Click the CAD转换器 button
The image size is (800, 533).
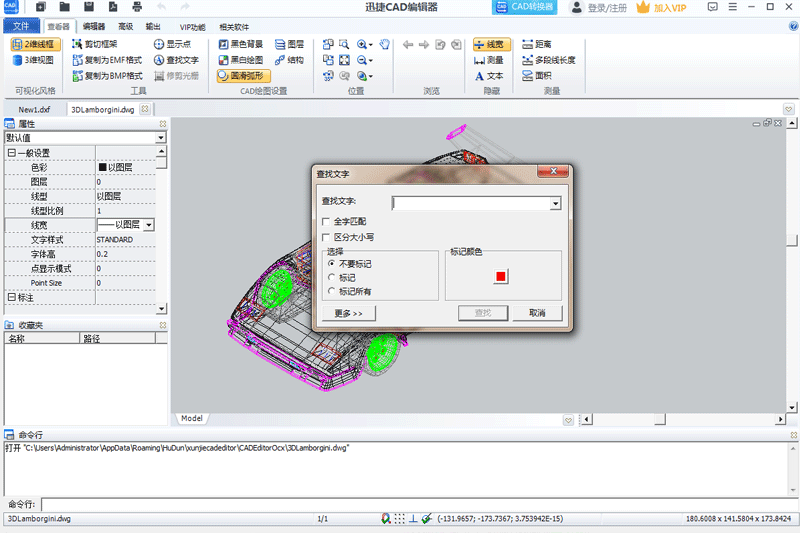[x=524, y=7]
